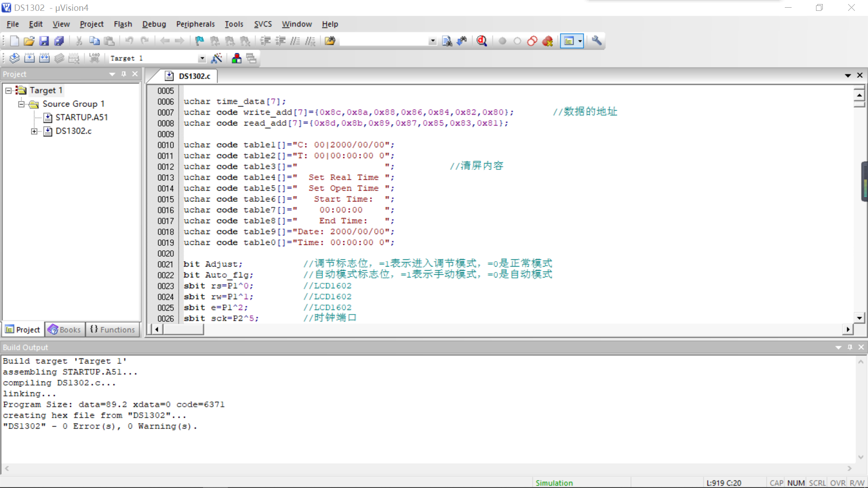This screenshot has width=868, height=488.
Task: Open the editor tab list dropdown arrow
Action: pyautogui.click(x=848, y=75)
